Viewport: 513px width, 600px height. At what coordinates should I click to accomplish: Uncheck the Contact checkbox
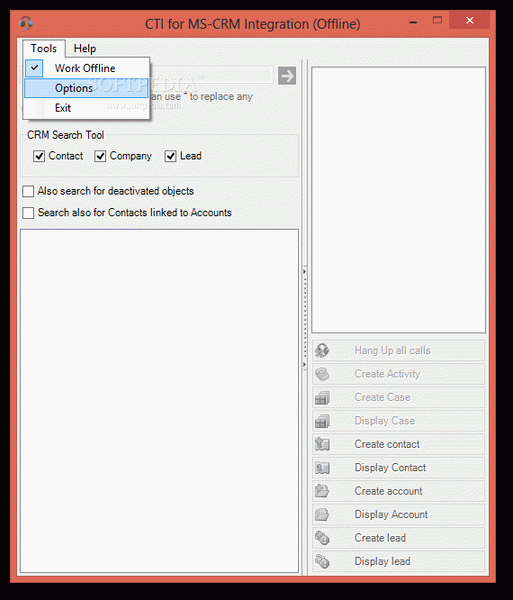[39, 156]
